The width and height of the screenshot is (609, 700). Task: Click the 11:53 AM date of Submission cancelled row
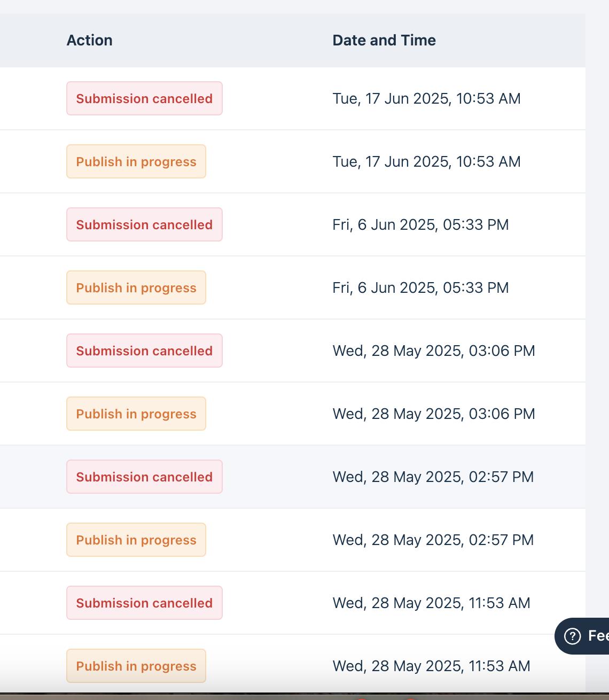[431, 603]
